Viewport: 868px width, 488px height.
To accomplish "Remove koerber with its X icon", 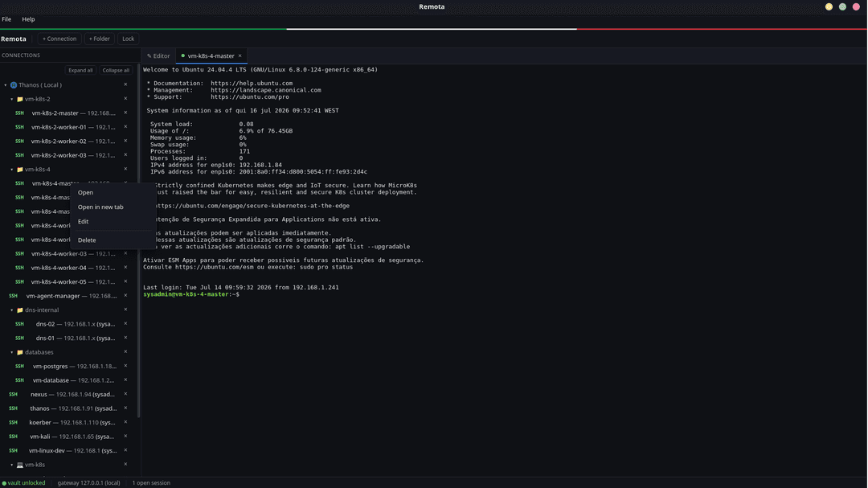I will (125, 422).
